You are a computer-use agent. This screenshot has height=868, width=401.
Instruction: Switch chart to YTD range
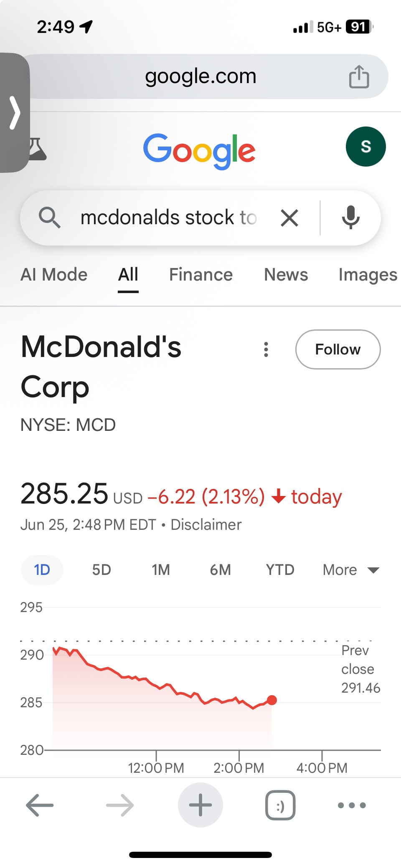point(280,570)
